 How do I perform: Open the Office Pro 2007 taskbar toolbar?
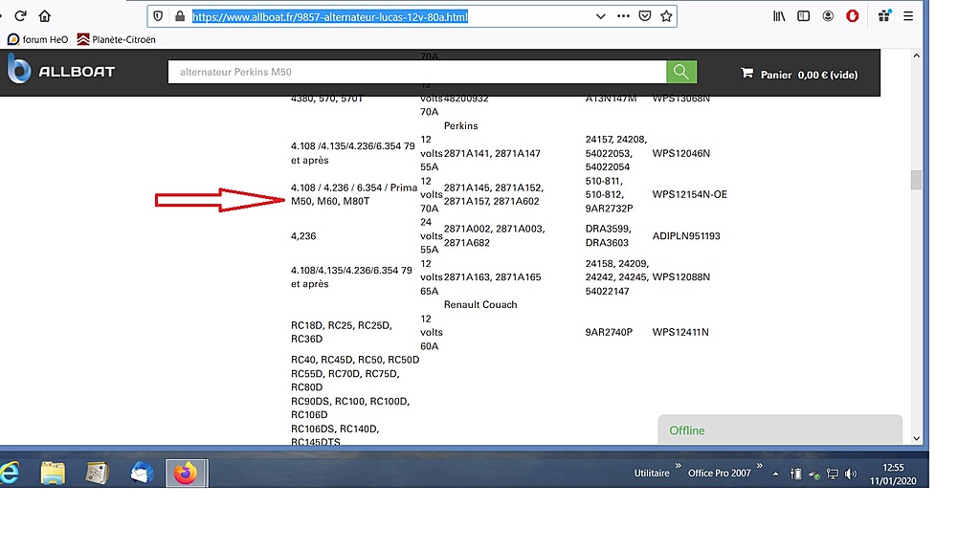click(720, 474)
